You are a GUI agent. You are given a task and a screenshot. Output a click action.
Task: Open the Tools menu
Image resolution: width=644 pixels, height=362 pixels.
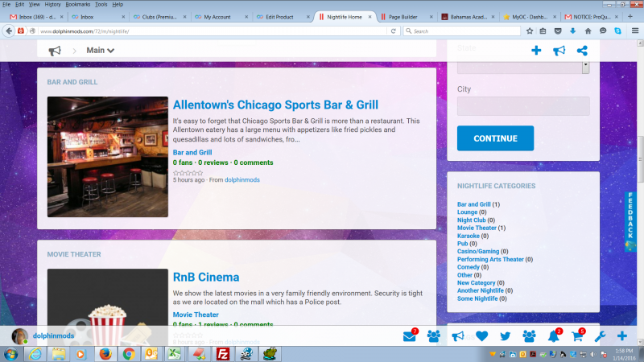pos(101,5)
